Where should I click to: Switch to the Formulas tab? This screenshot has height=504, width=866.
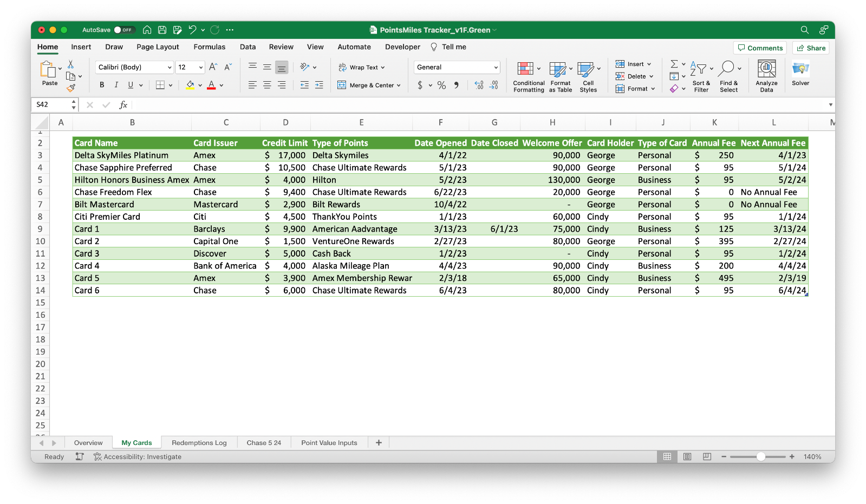pyautogui.click(x=210, y=47)
